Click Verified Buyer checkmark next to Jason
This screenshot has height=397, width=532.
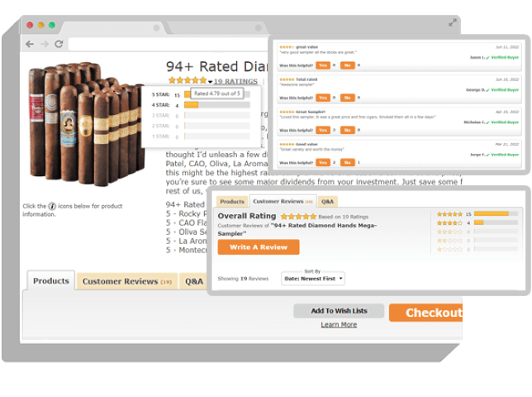[x=487, y=58]
